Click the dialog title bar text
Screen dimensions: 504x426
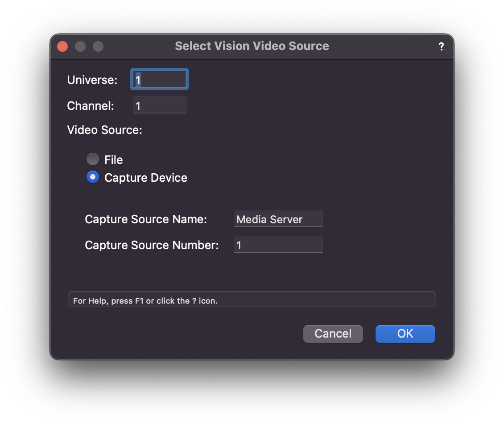point(252,46)
